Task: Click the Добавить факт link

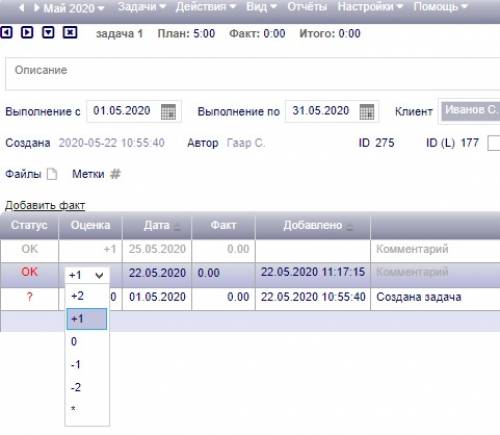Action: [x=45, y=205]
